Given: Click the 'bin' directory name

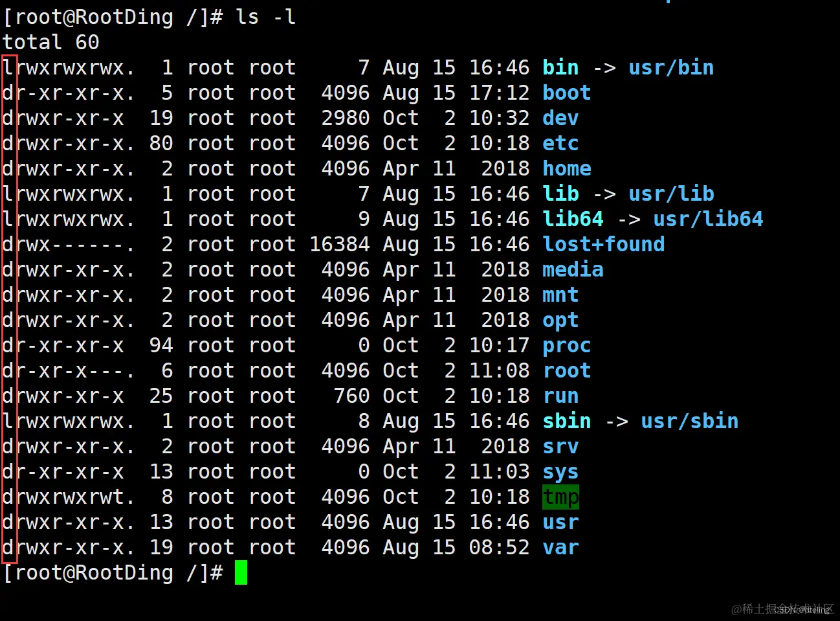Looking at the screenshot, I should click(560, 67).
